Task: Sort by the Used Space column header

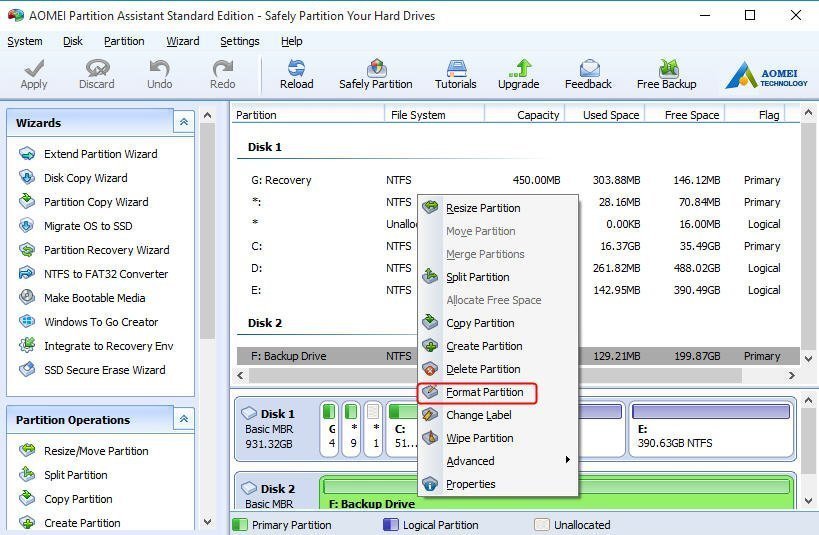Action: tap(605, 115)
